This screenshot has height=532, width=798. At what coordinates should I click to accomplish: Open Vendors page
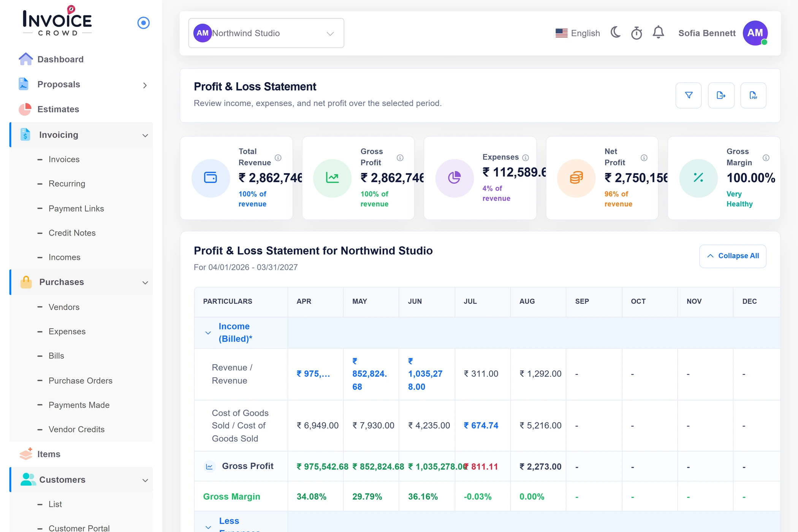[64, 307]
